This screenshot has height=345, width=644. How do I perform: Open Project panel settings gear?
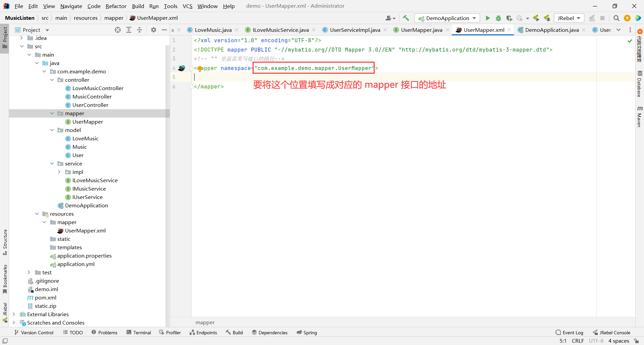[154, 30]
